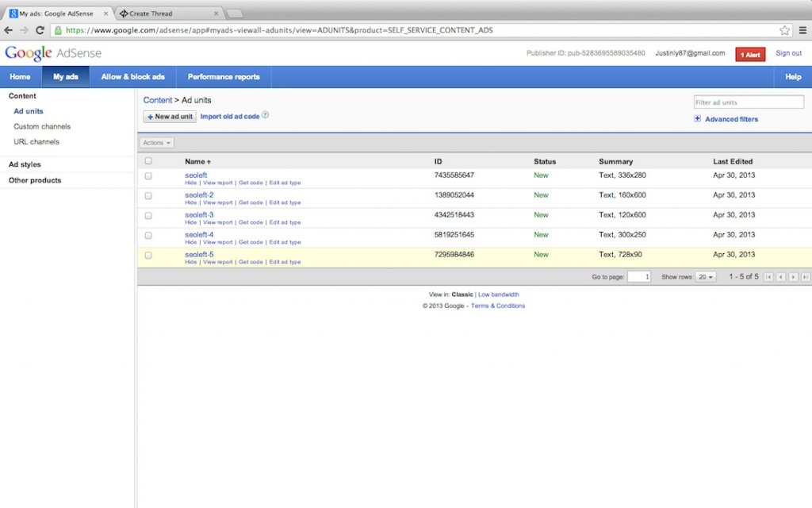
Task: Go to the last page of results
Action: [805, 277]
